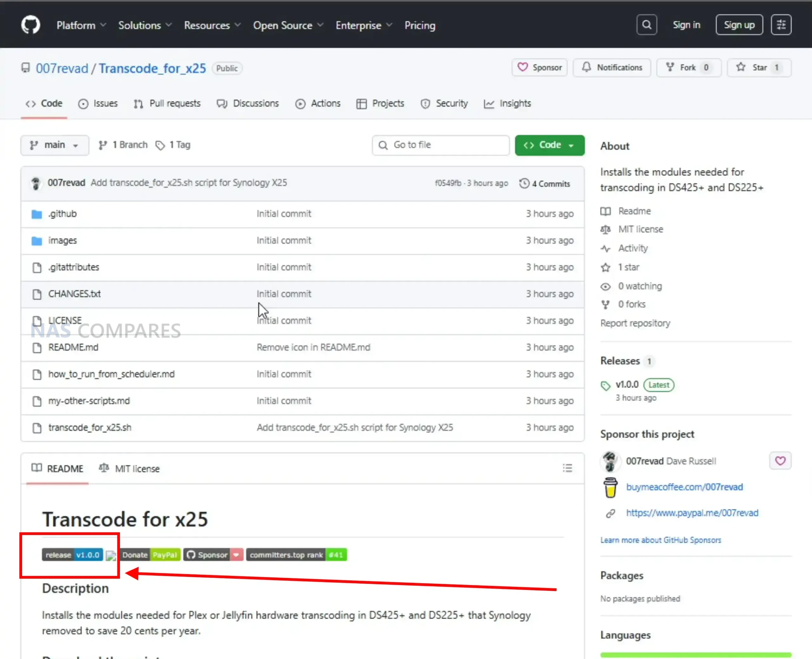Open the Insights tab
The height and width of the screenshot is (659, 812).
click(x=507, y=104)
